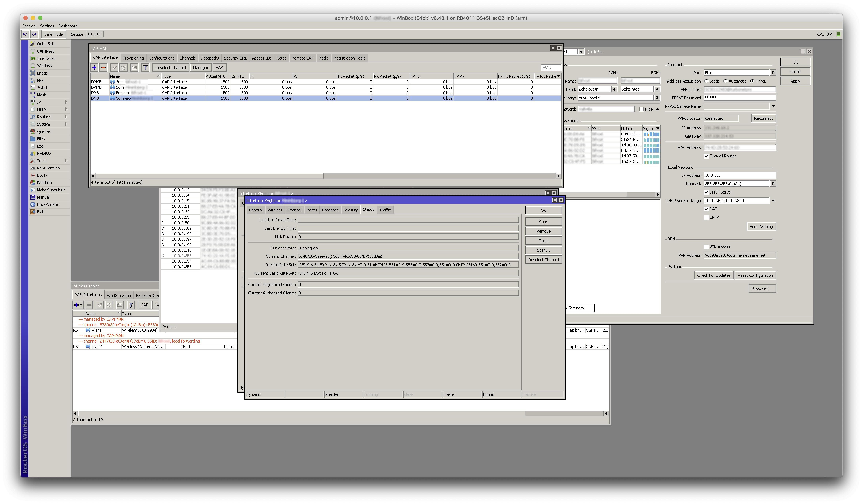Open Manual in sidebar

click(x=43, y=197)
